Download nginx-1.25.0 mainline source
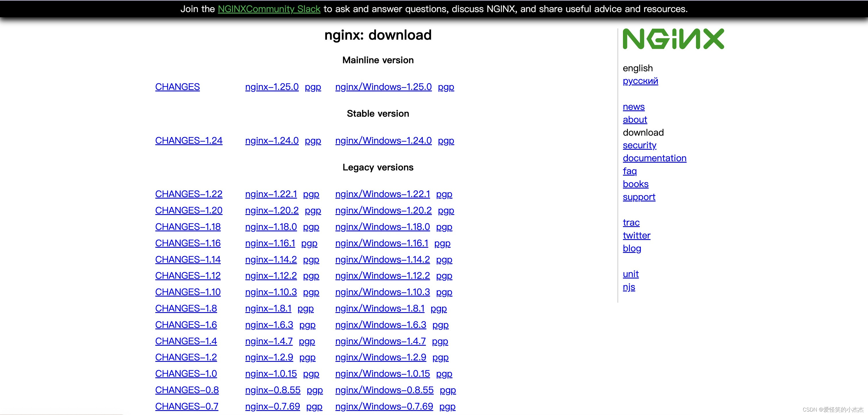 point(271,87)
